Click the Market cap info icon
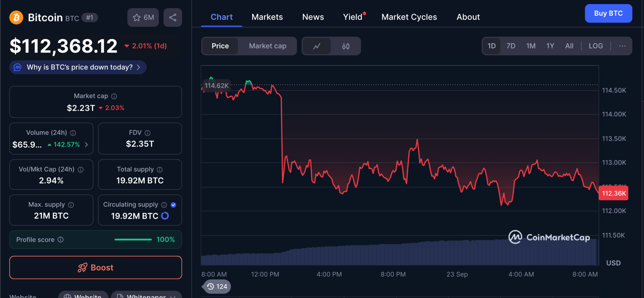Image resolution: width=644 pixels, height=298 pixels. click(114, 96)
